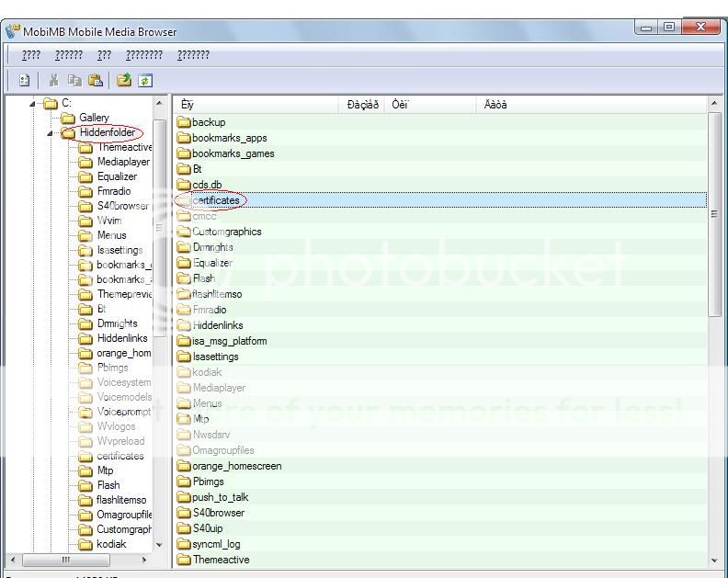This screenshot has height=578, width=728.
Task: Select the orange_homescreen folder in file list
Action: coord(236,466)
